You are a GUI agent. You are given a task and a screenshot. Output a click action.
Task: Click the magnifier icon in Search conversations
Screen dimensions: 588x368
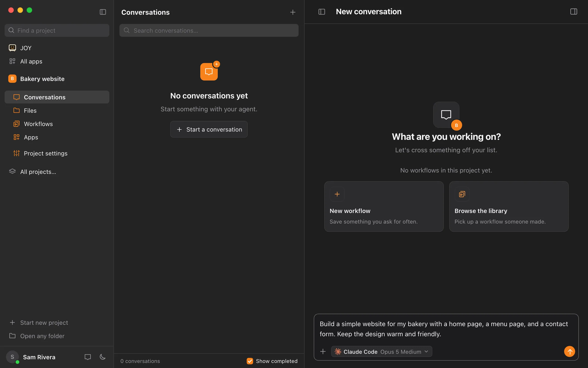[x=127, y=30]
